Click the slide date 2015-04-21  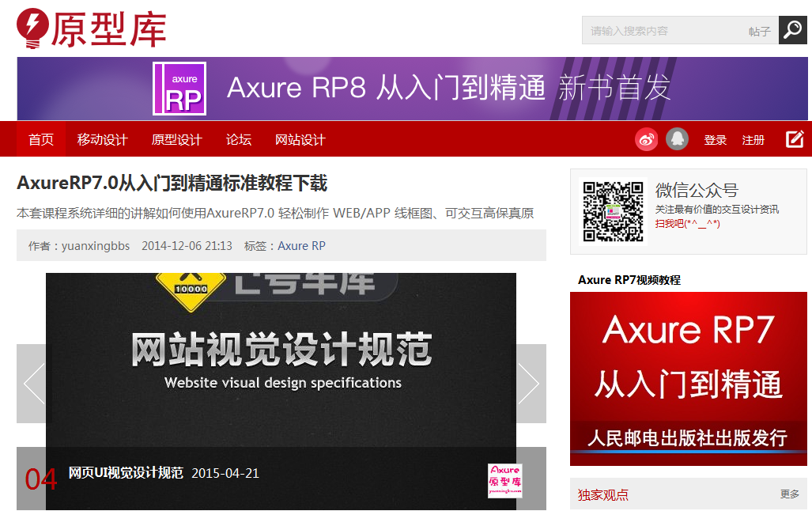point(225,473)
